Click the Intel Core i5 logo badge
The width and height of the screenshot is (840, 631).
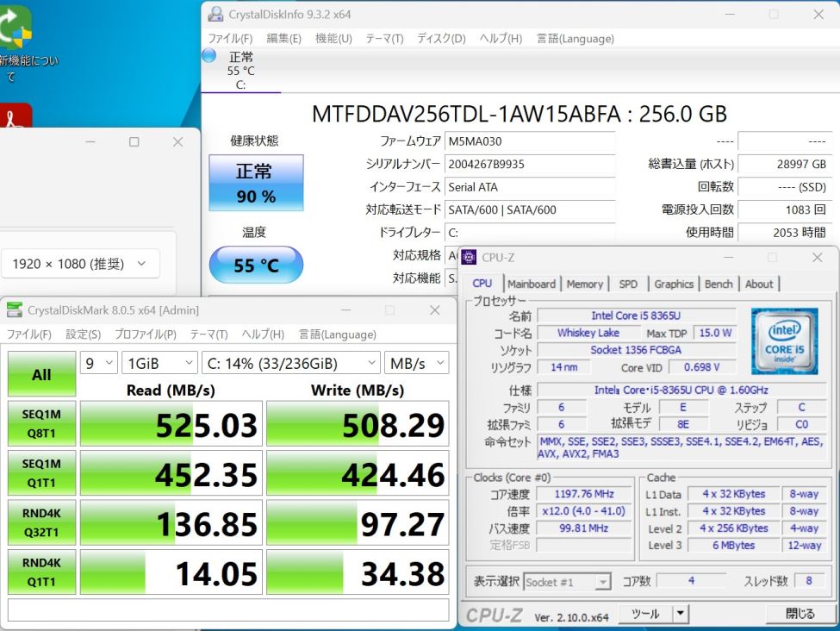[x=784, y=341]
